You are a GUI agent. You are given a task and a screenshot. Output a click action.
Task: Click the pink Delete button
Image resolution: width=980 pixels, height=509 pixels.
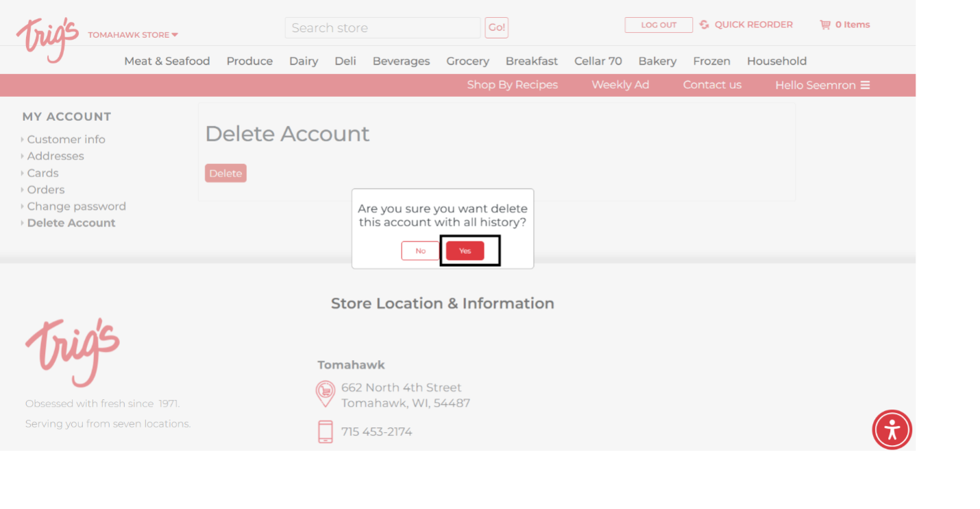(x=225, y=174)
